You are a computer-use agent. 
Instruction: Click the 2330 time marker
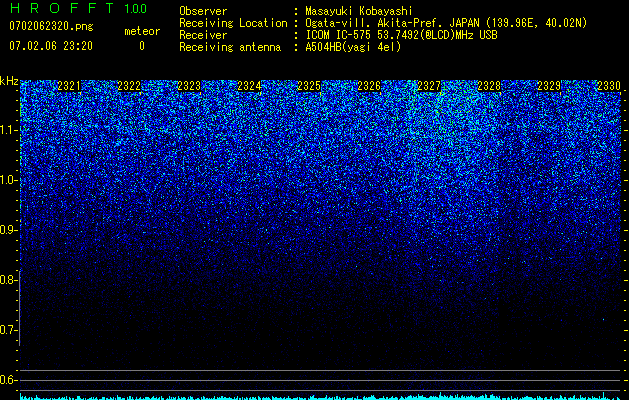609,86
